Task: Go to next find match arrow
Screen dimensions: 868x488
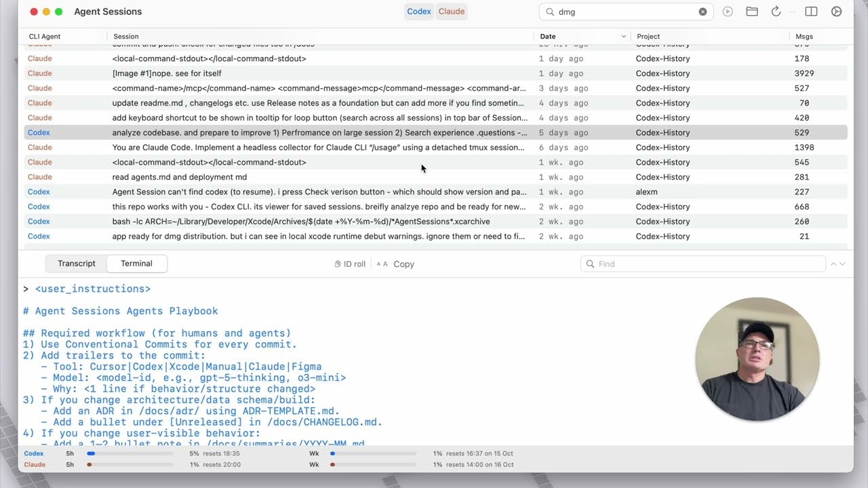Action: coord(843,264)
